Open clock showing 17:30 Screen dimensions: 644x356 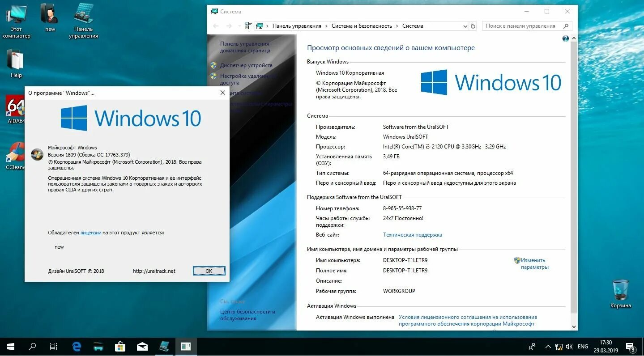click(606, 347)
